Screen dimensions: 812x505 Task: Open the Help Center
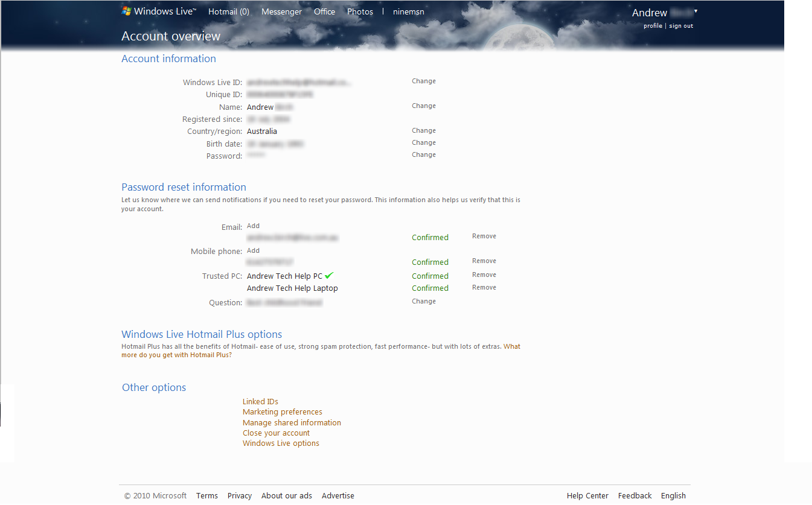(x=587, y=495)
